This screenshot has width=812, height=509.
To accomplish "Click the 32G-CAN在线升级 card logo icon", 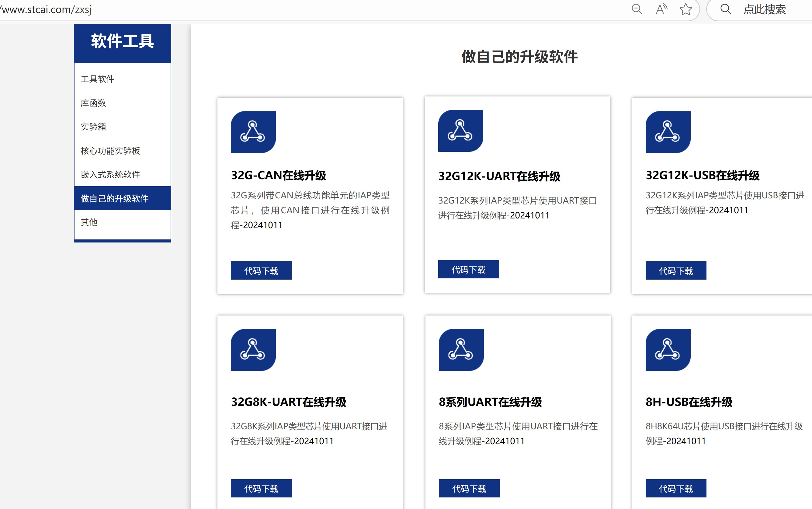I will coord(253,132).
